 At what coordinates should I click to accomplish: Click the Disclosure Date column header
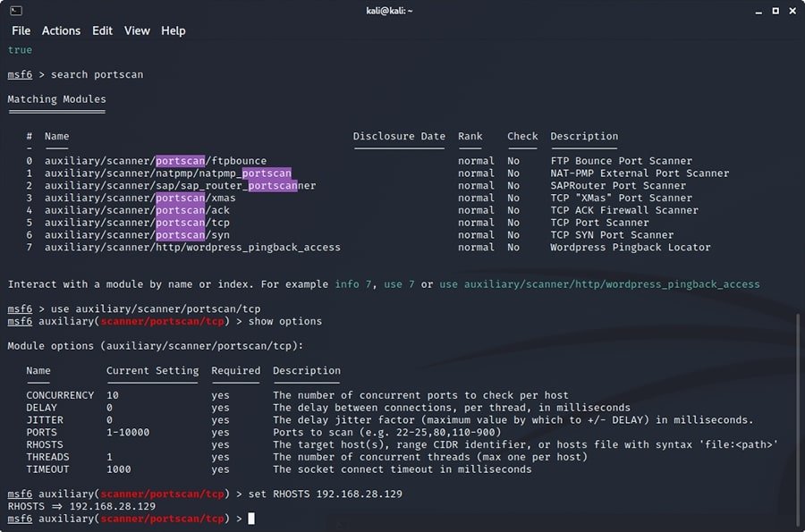pyautogui.click(x=399, y=136)
